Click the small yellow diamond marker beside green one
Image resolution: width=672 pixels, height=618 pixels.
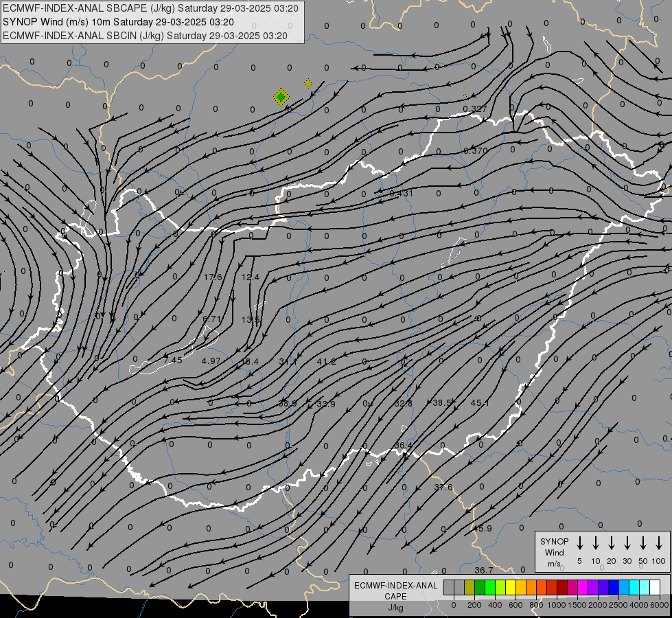point(308,84)
